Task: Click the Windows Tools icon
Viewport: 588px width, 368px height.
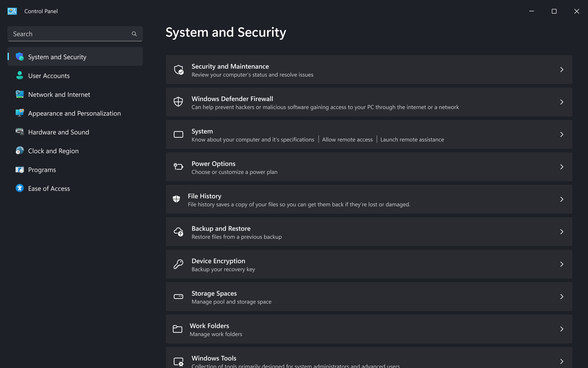Action: (x=178, y=361)
